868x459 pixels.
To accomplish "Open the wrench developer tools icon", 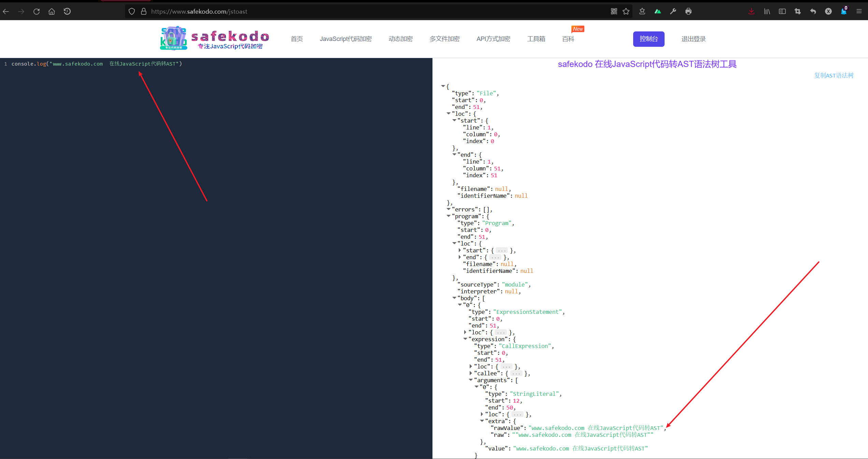I will coord(673,11).
